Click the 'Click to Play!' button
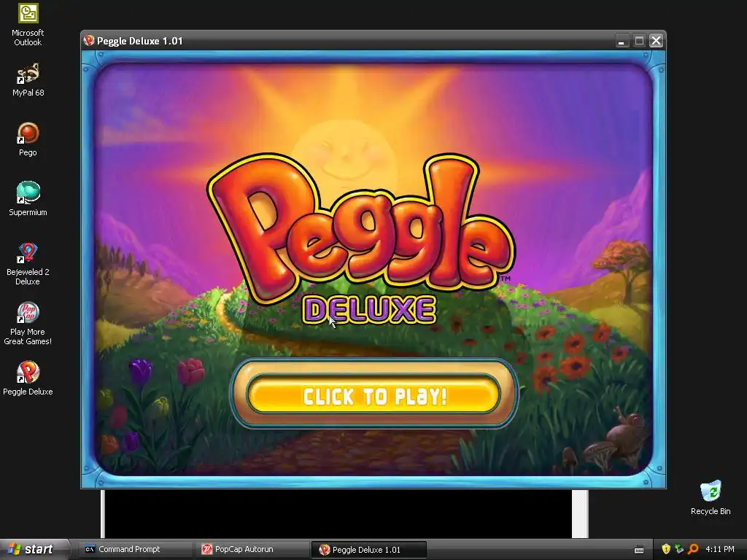 pyautogui.click(x=374, y=394)
